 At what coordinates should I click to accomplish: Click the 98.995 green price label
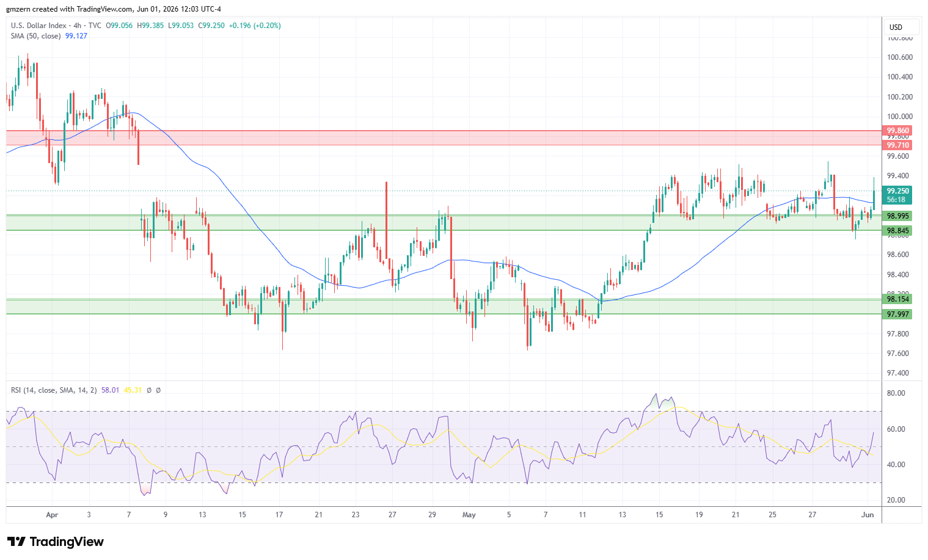[898, 216]
